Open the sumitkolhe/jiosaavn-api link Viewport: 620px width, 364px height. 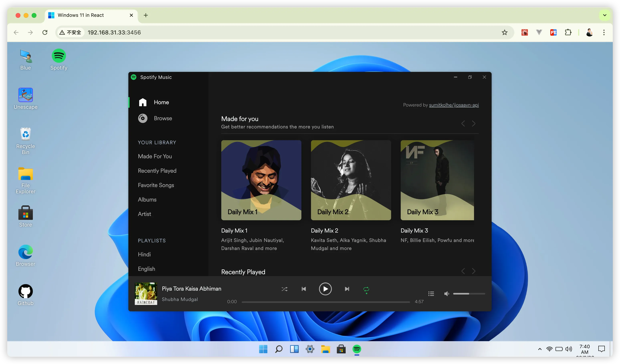point(454,105)
